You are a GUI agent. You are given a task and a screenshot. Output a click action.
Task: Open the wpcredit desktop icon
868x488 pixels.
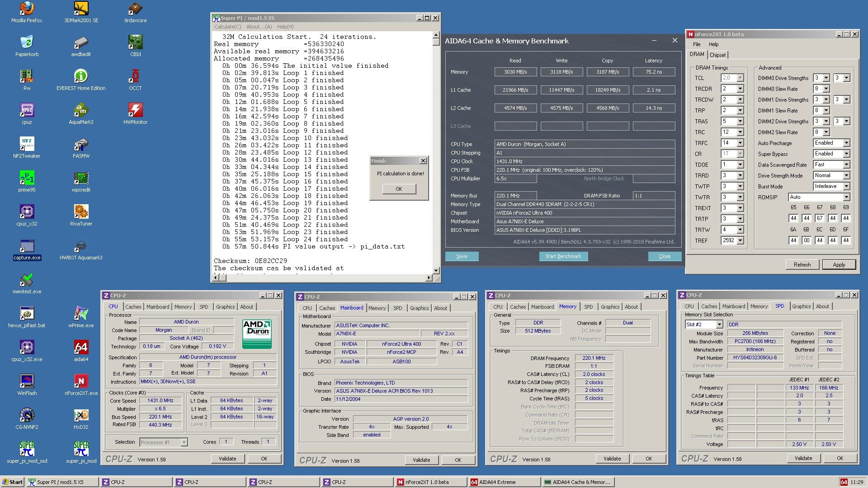(x=81, y=182)
